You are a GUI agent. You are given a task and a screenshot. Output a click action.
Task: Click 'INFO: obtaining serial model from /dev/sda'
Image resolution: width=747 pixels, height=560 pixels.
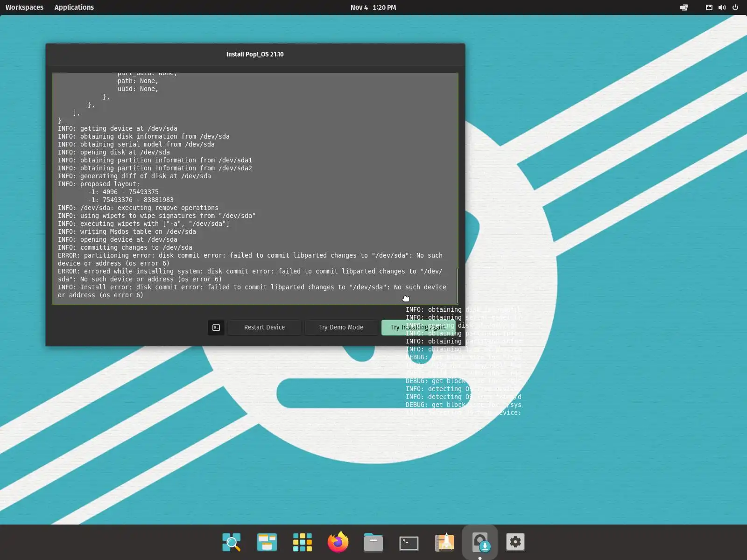136,144
